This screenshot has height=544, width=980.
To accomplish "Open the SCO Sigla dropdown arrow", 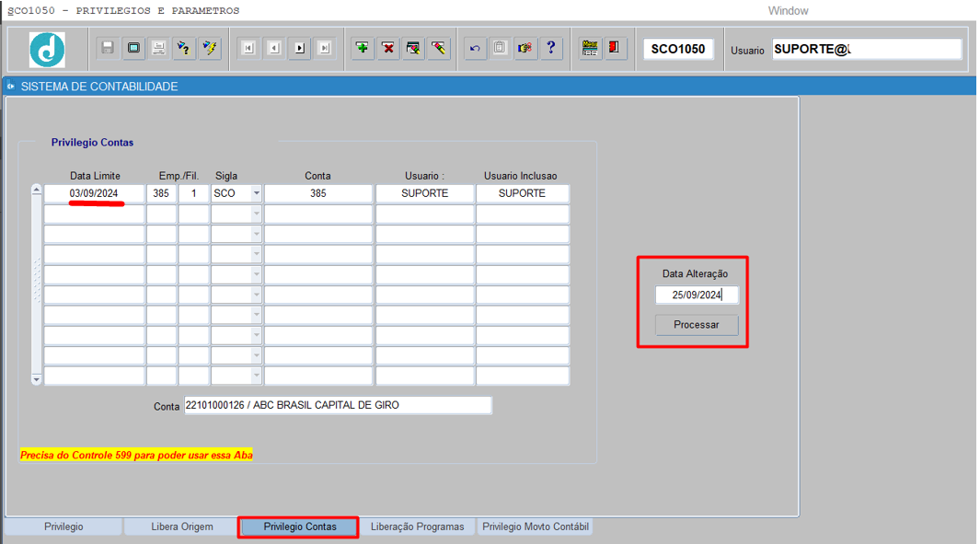I will 256,193.
